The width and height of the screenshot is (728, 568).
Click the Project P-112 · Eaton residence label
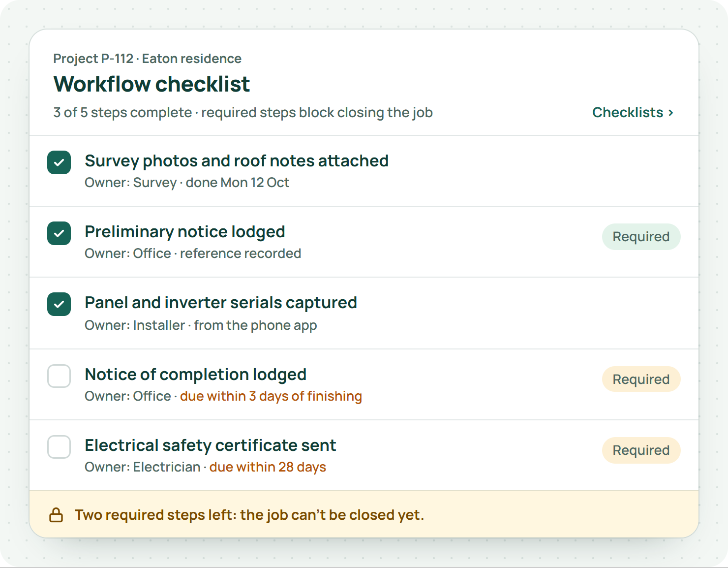[147, 59]
